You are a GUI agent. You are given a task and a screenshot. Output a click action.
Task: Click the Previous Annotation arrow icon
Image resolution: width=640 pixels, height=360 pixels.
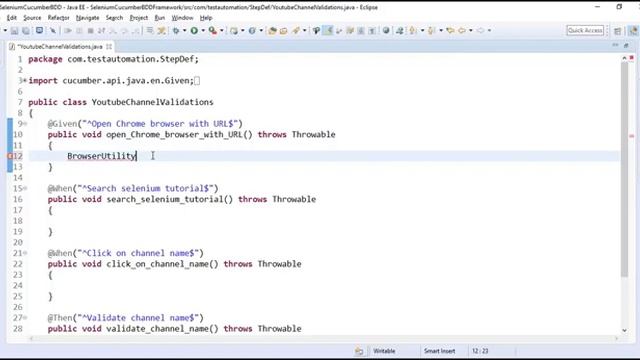pos(431,31)
